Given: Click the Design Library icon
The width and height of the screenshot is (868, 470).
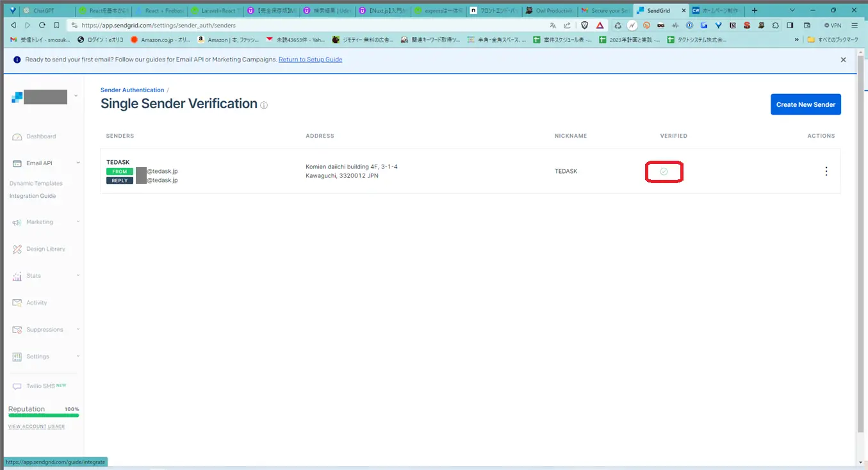Looking at the screenshot, I should click(x=17, y=249).
